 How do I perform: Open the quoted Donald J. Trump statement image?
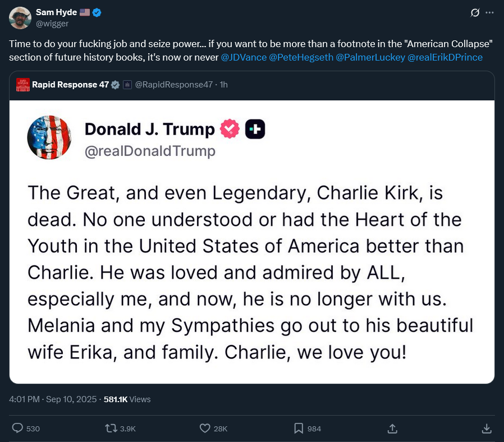252,241
